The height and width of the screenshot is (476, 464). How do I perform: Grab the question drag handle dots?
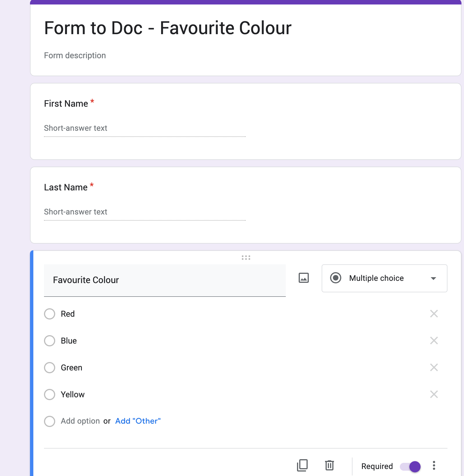pyautogui.click(x=246, y=257)
